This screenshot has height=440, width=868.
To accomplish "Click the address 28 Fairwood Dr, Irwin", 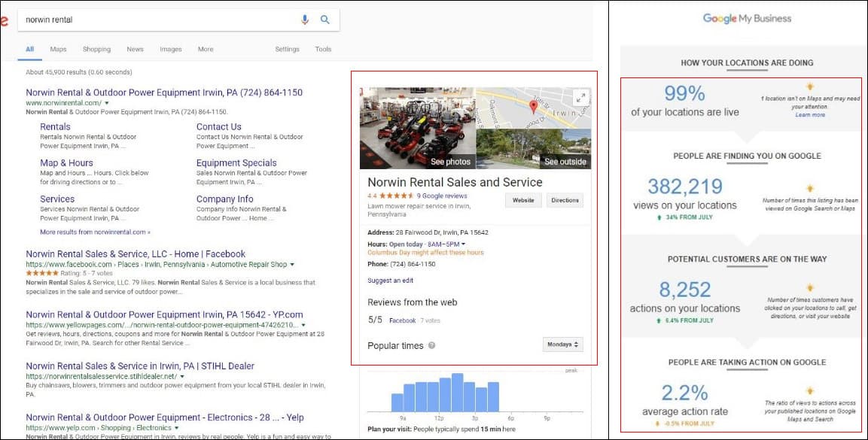I will point(443,232).
